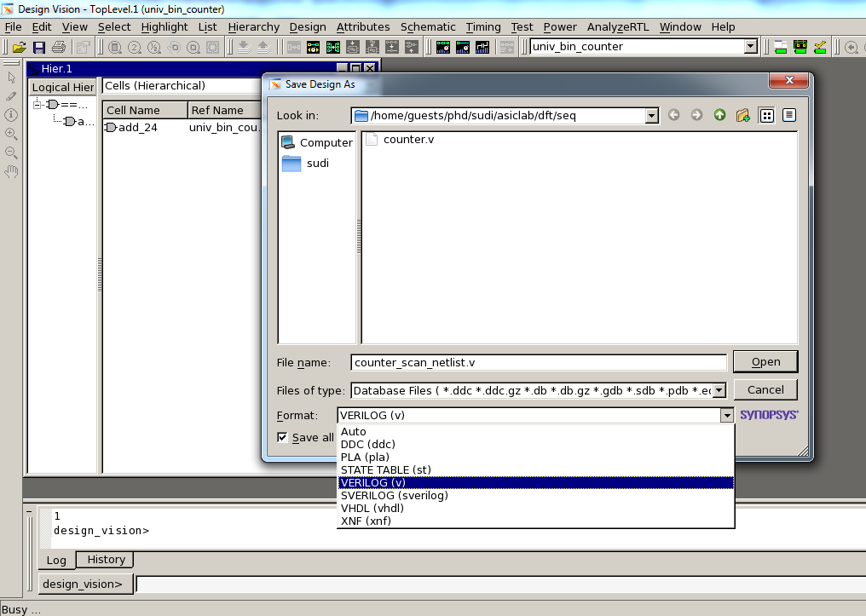This screenshot has width=866, height=616.
Task: Switch the file dialog to list view
Action: [x=766, y=115]
